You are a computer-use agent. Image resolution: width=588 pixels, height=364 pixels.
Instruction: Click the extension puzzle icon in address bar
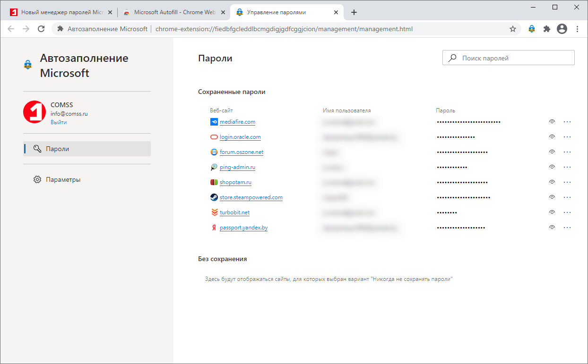(x=60, y=29)
